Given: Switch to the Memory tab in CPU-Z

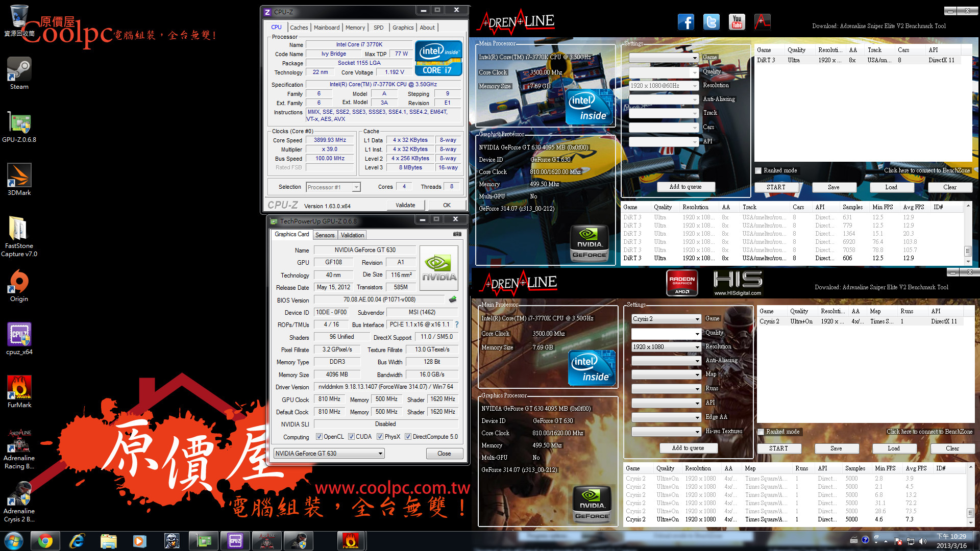Looking at the screenshot, I should 355,28.
